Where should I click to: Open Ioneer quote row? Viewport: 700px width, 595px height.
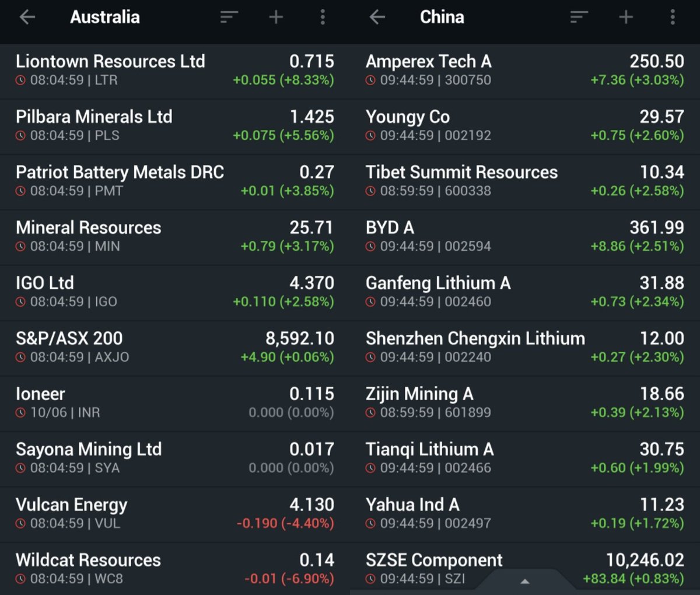(175, 404)
